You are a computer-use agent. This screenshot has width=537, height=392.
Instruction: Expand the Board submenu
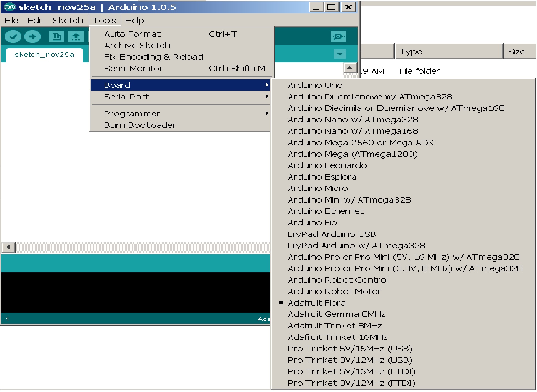tap(181, 85)
